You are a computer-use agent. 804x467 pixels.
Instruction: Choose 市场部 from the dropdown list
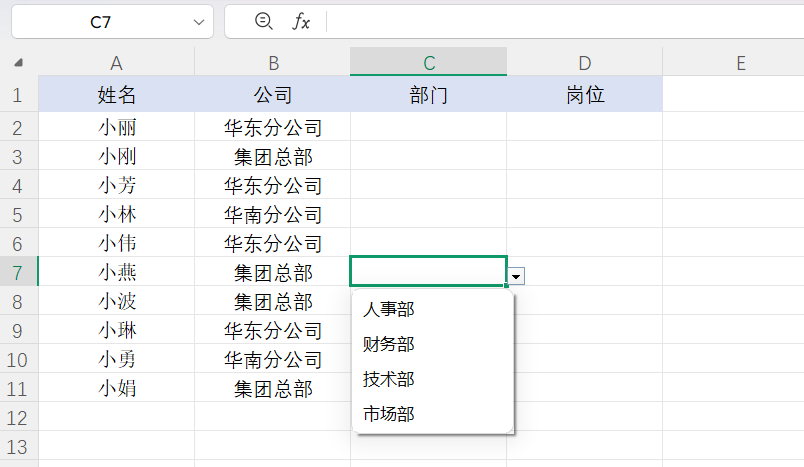433,414
